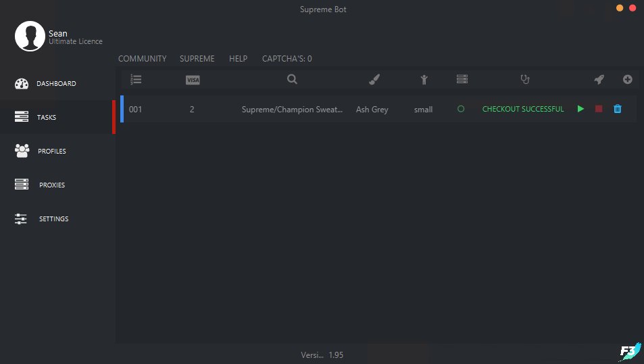Minimize window with orange dot
The height and width of the screenshot is (364, 644).
pyautogui.click(x=620, y=8)
